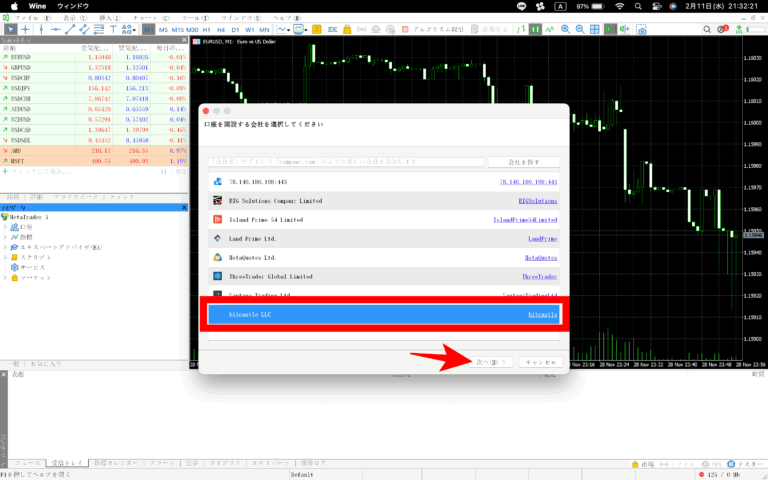Click the Land Prime Ltd. broker icon
This screenshot has width=768, height=480.
[216, 238]
